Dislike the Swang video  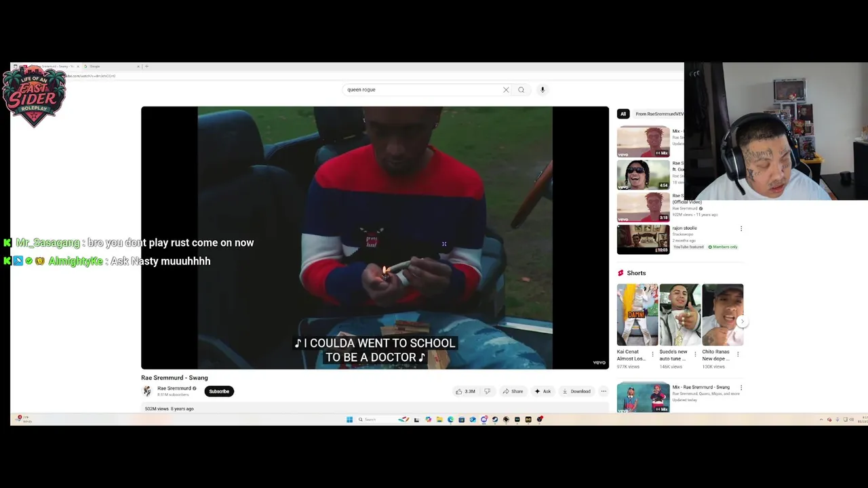click(x=487, y=391)
